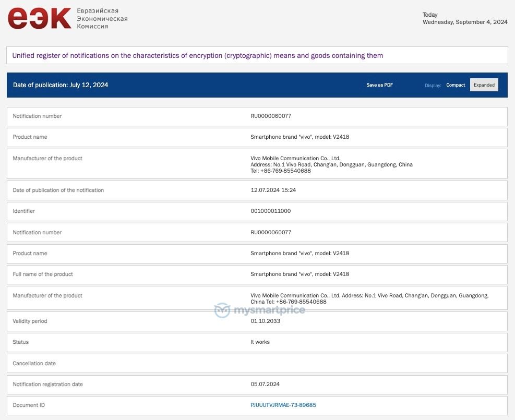This screenshot has width=515, height=420.
Task: Switch display to Compact
Action: 456,85
